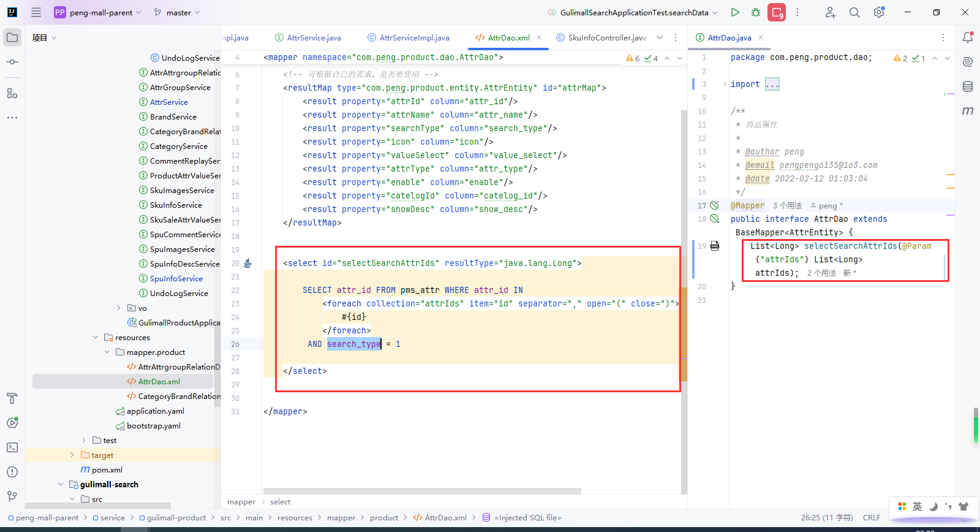The width and height of the screenshot is (980, 532).
Task: Open more run actions vertical dots
Action: (x=797, y=12)
